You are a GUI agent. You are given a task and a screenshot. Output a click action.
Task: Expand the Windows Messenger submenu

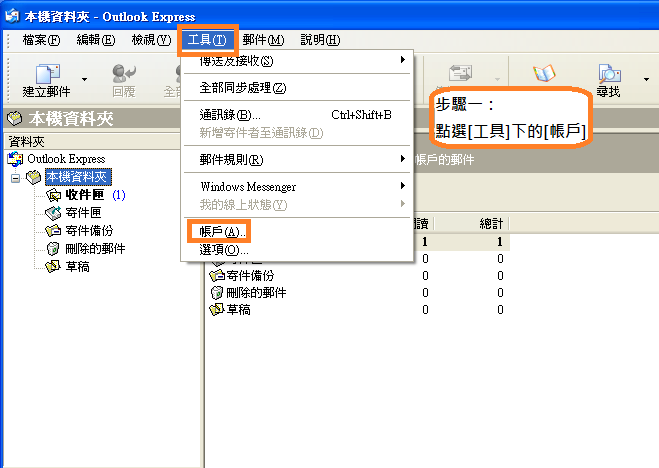(297, 187)
